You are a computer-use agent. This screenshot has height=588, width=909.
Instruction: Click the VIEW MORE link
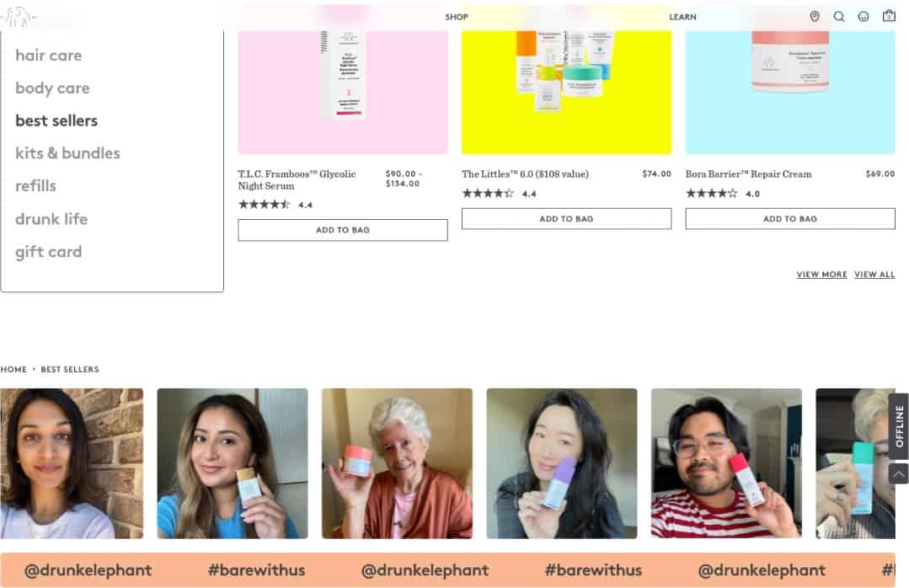point(821,275)
